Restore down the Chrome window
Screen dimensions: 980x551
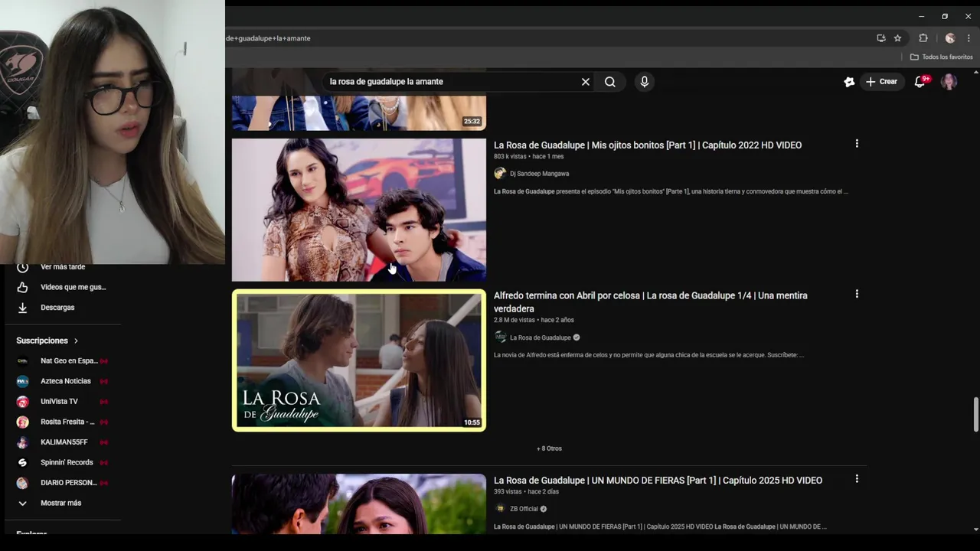[945, 16]
